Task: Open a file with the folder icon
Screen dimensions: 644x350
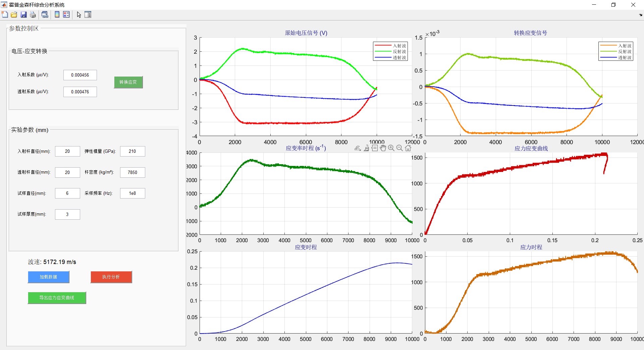Action: 14,14
